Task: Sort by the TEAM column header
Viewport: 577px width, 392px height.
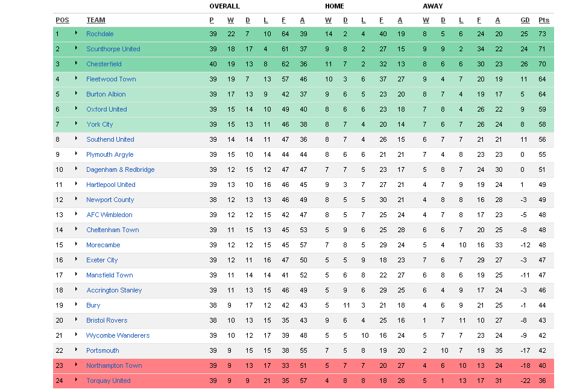Action: [x=96, y=20]
